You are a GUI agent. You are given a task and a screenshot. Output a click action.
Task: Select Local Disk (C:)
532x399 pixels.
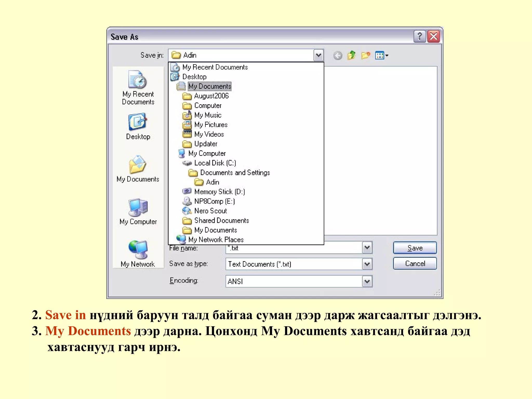tap(209, 163)
